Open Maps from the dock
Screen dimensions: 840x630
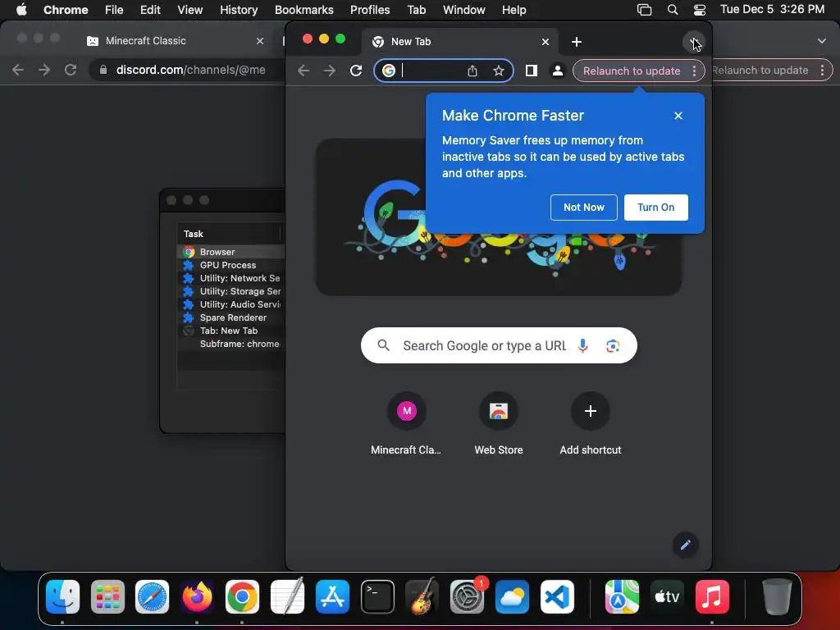(x=622, y=596)
